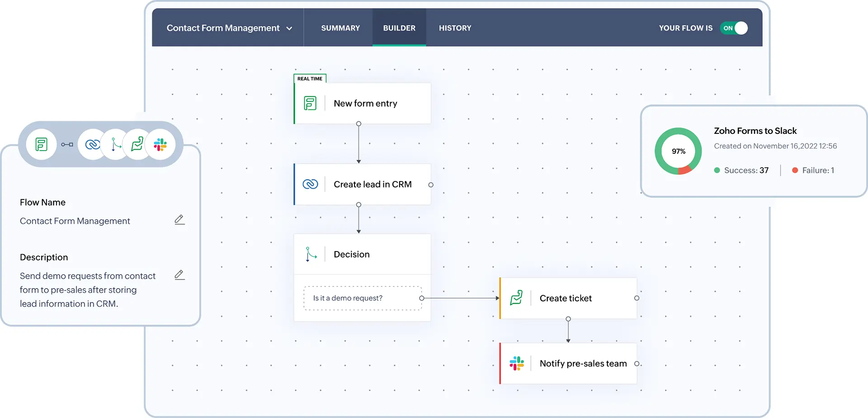The height and width of the screenshot is (418, 868).
Task: Click the connector below Create ticket
Action: click(x=568, y=319)
